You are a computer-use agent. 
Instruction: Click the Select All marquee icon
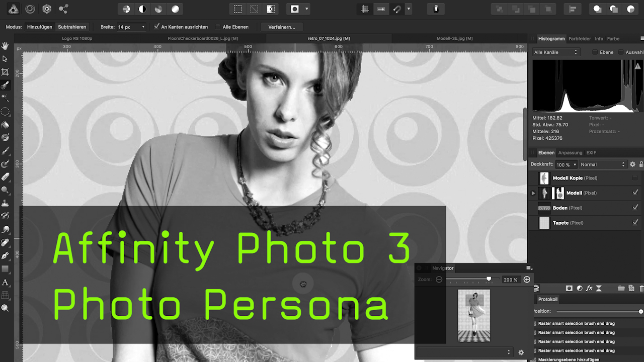[238, 9]
